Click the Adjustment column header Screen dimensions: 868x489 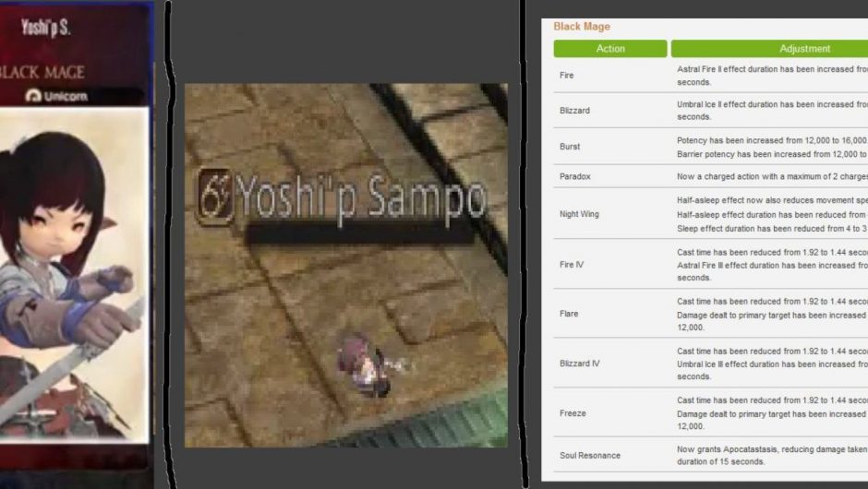click(769, 49)
